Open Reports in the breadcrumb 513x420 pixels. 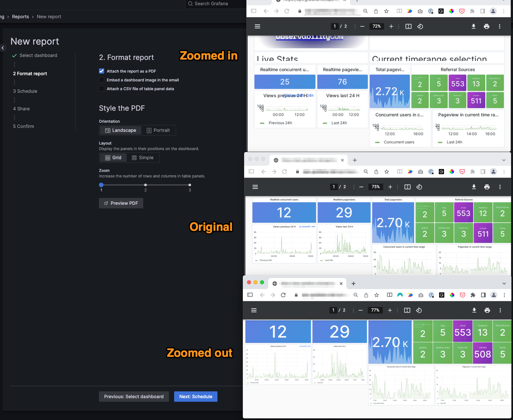pyautogui.click(x=21, y=17)
